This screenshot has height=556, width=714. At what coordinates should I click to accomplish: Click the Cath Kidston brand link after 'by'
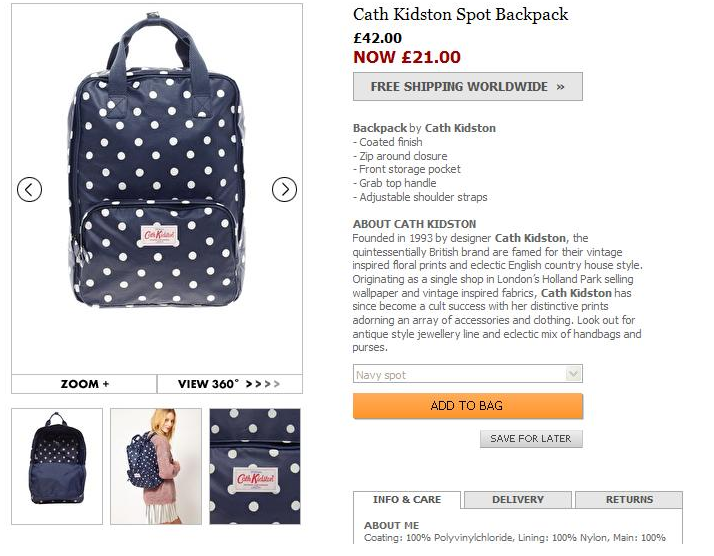[460, 128]
